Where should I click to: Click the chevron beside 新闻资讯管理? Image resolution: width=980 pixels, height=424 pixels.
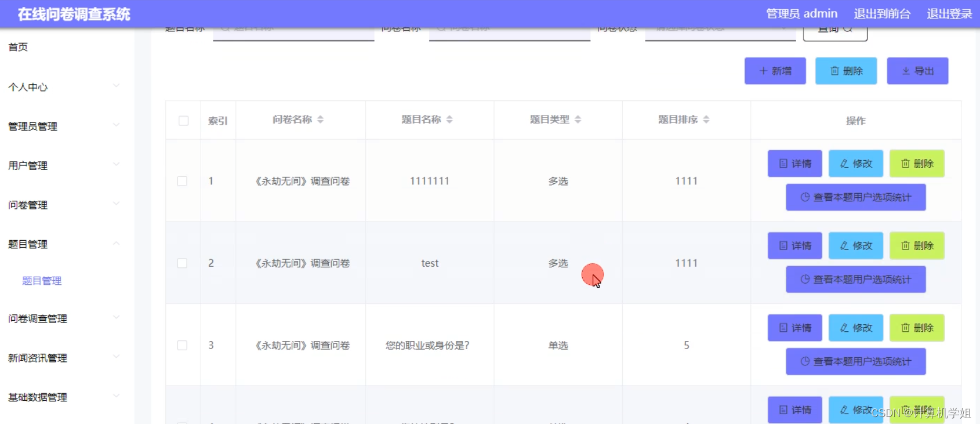[x=116, y=357]
